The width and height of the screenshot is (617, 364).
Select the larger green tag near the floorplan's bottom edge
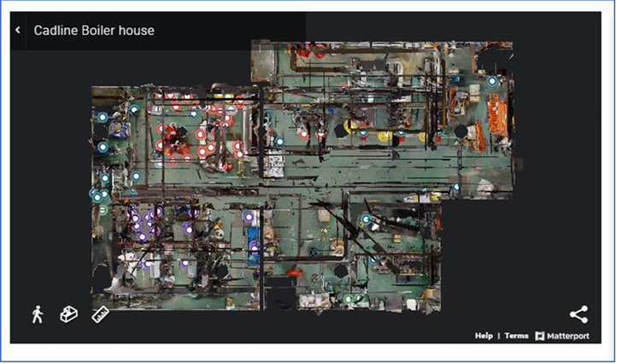click(x=349, y=299)
